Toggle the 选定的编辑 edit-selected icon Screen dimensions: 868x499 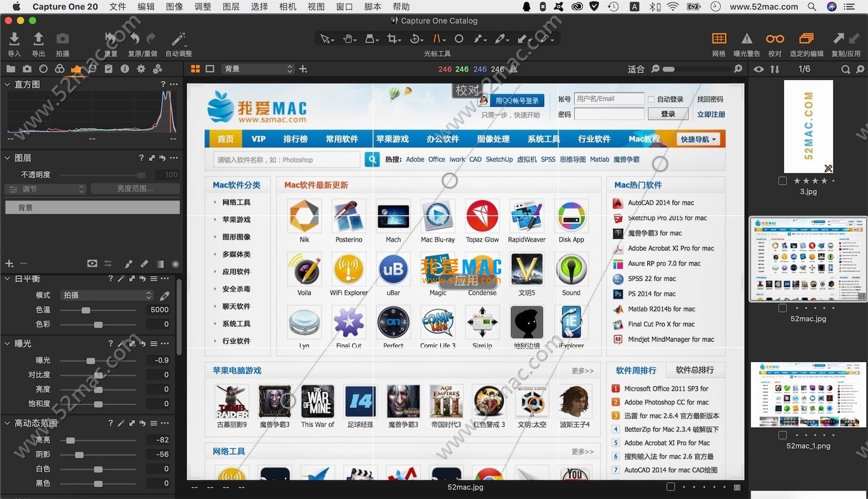tap(806, 39)
